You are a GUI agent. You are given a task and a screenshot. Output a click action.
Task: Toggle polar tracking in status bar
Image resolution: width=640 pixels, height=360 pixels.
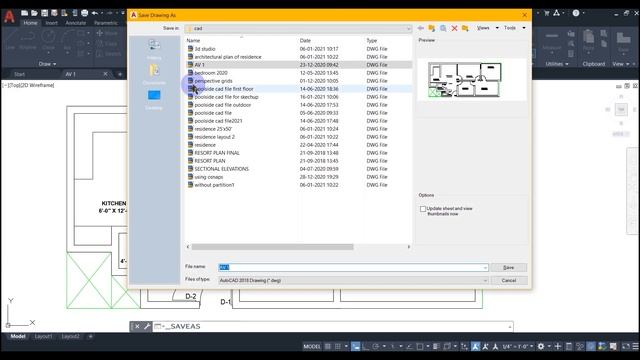click(x=376, y=347)
